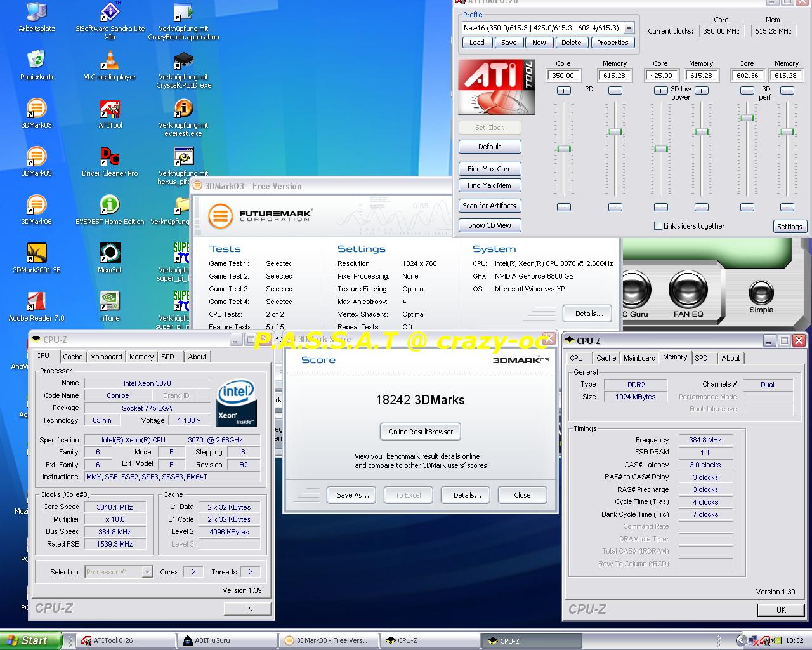Launch 3DMark05 desktop icon

(x=37, y=162)
